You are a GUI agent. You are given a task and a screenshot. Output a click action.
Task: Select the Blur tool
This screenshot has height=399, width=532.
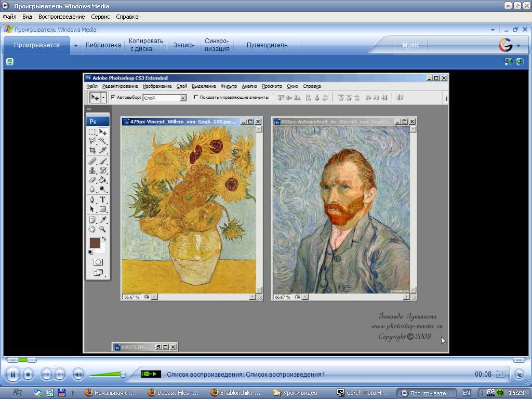pos(92,189)
